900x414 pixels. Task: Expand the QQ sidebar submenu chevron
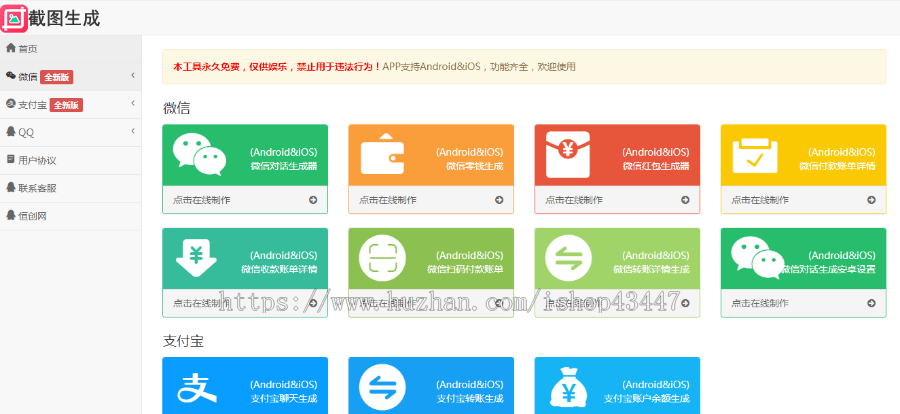(x=133, y=131)
